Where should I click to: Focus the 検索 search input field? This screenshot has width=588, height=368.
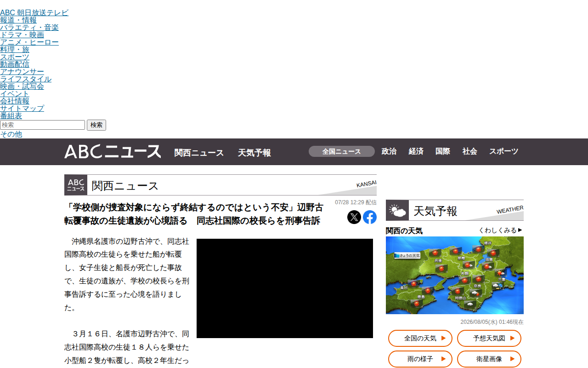(x=43, y=125)
